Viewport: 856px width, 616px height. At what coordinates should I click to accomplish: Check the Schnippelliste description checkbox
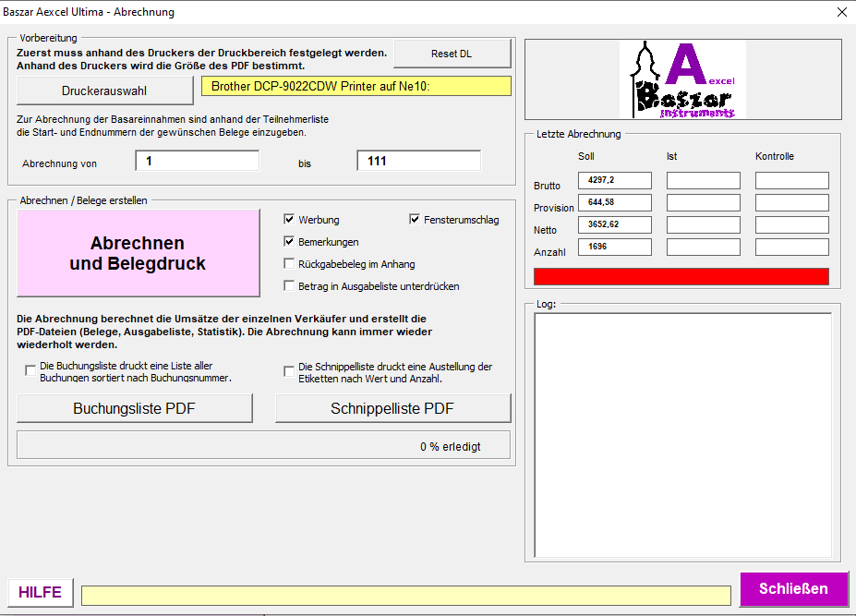click(x=289, y=371)
